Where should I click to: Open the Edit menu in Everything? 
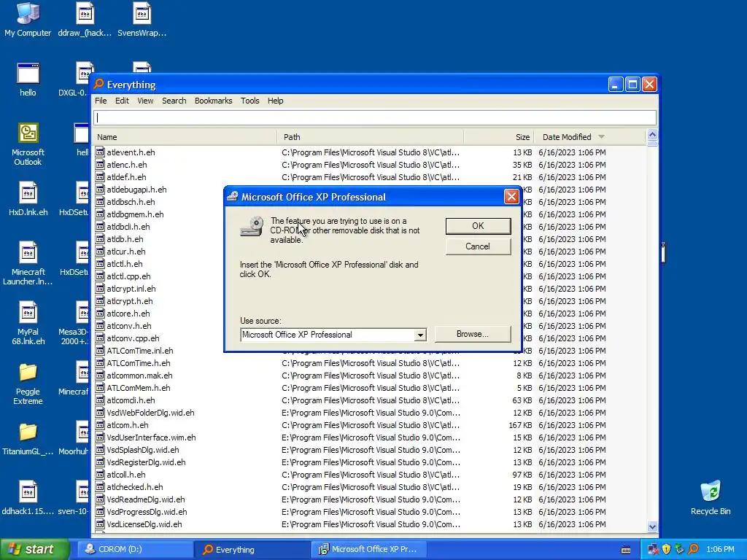pos(122,101)
